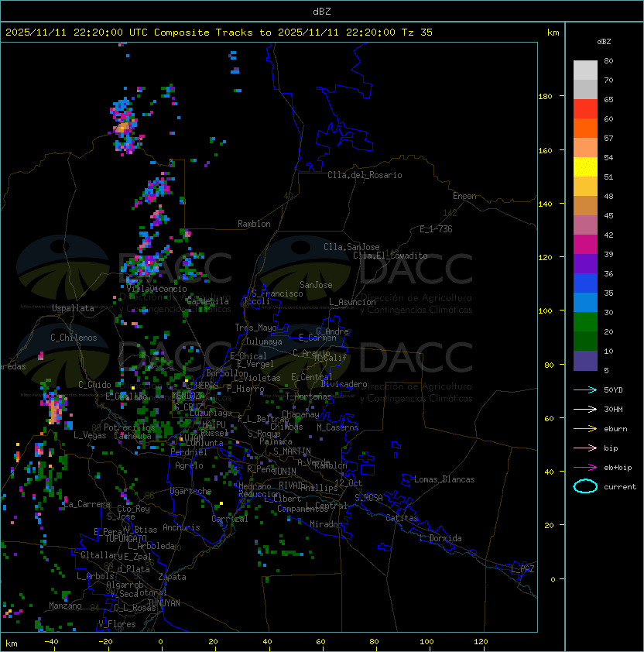Click the 'Manzano' map label
Screen dimensions: 644x652
(65, 606)
